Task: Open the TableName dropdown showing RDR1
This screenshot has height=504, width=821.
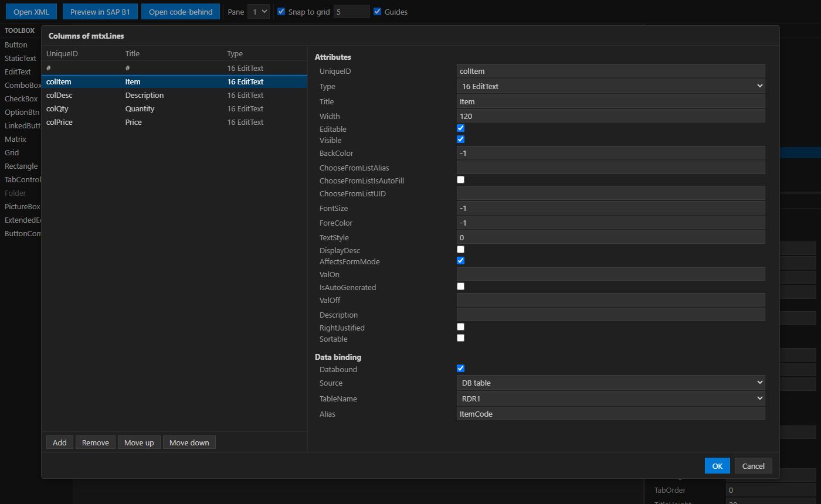Action: [610, 399]
